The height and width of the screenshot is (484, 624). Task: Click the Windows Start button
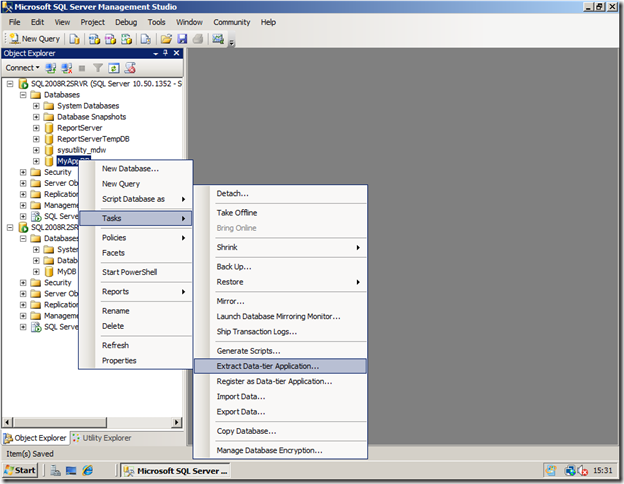coord(20,470)
